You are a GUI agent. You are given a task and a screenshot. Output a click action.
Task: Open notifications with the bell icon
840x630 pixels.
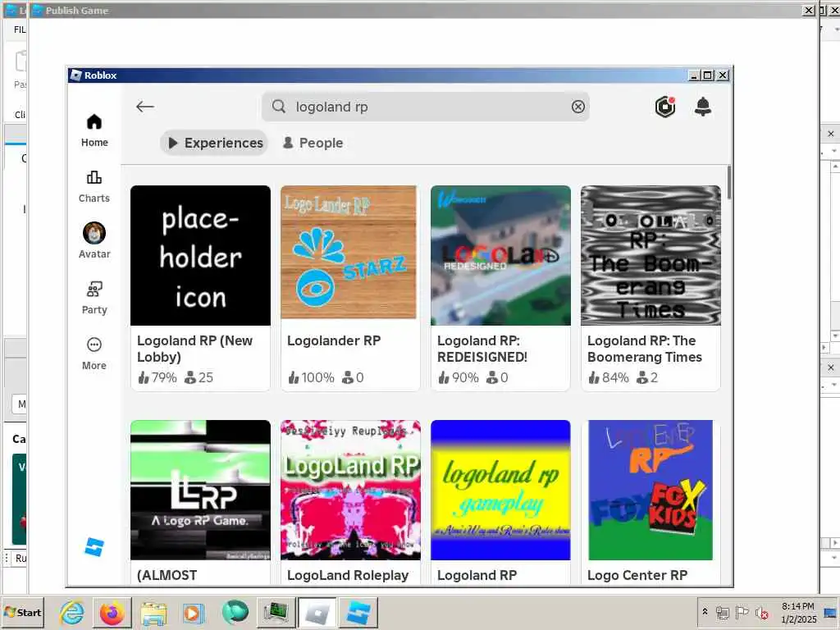[703, 107]
